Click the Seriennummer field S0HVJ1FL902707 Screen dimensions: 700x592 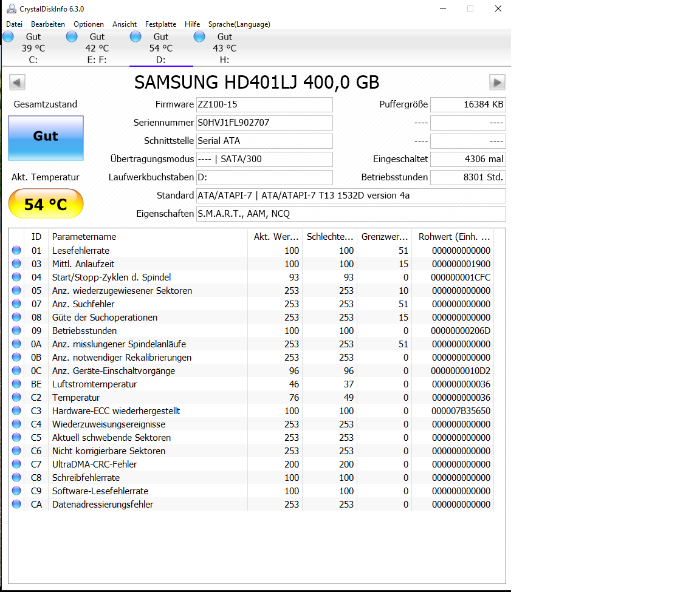[x=264, y=123]
